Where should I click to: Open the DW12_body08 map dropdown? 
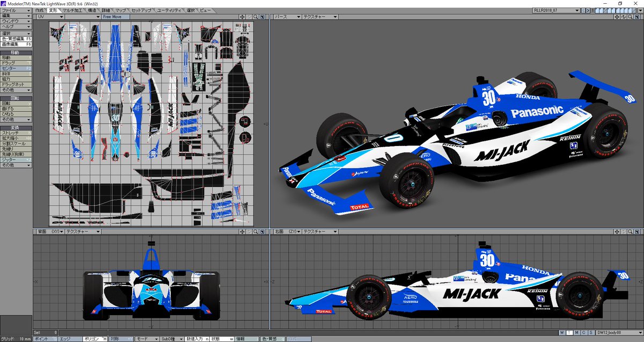(619, 332)
